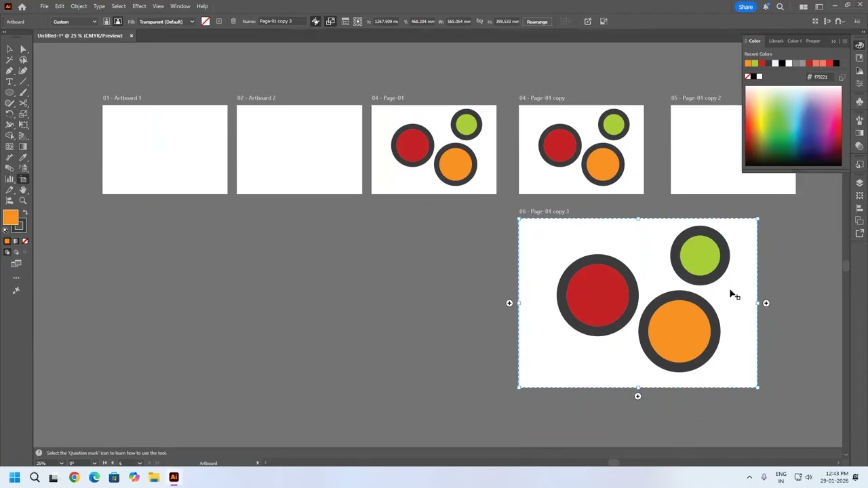Viewport: 868px width, 488px height.
Task: Set landscape artboard orientation
Action: pyautogui.click(x=118, y=21)
